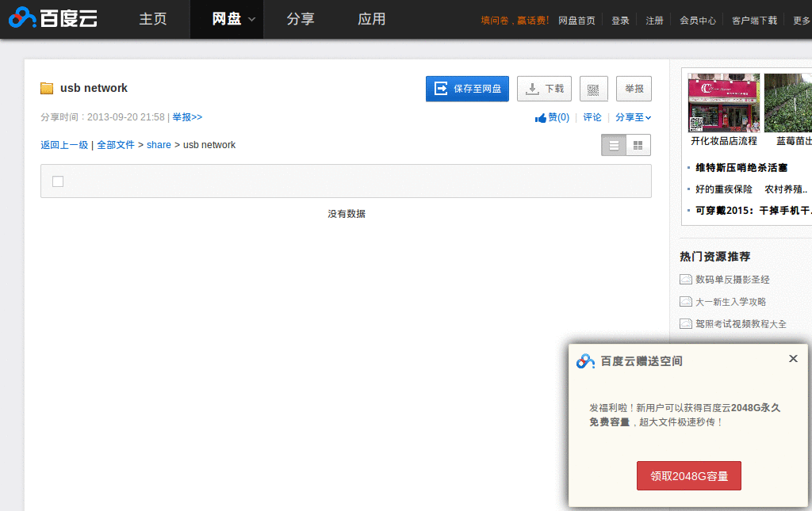Open the 蓝莓苗 ad thumbnail
Screen dimensions: 812x511
[788, 103]
